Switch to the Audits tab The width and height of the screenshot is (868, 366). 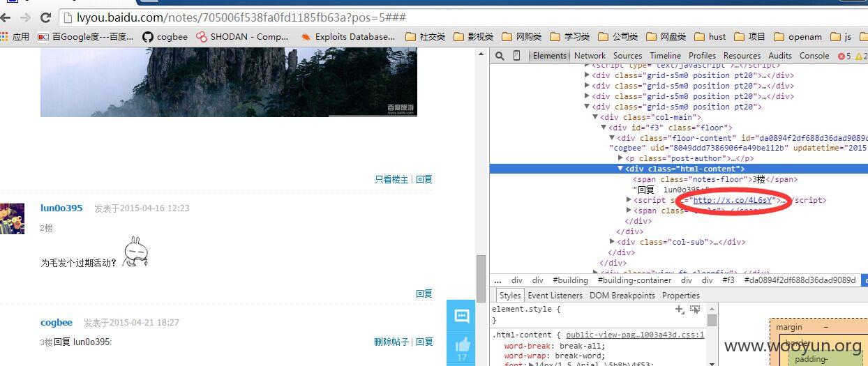pyautogui.click(x=780, y=56)
